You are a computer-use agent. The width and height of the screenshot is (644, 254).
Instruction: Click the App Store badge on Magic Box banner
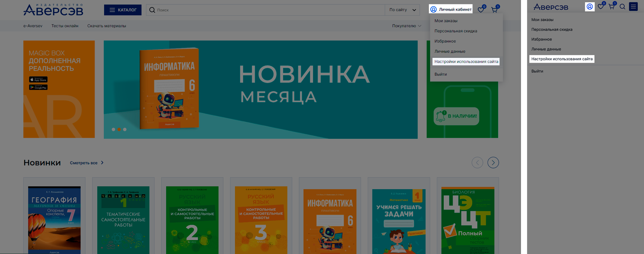tap(38, 80)
